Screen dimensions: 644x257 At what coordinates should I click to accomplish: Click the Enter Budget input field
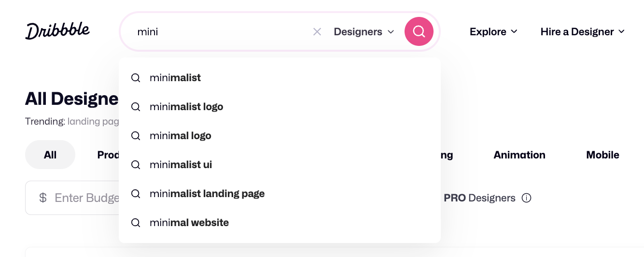click(x=87, y=198)
